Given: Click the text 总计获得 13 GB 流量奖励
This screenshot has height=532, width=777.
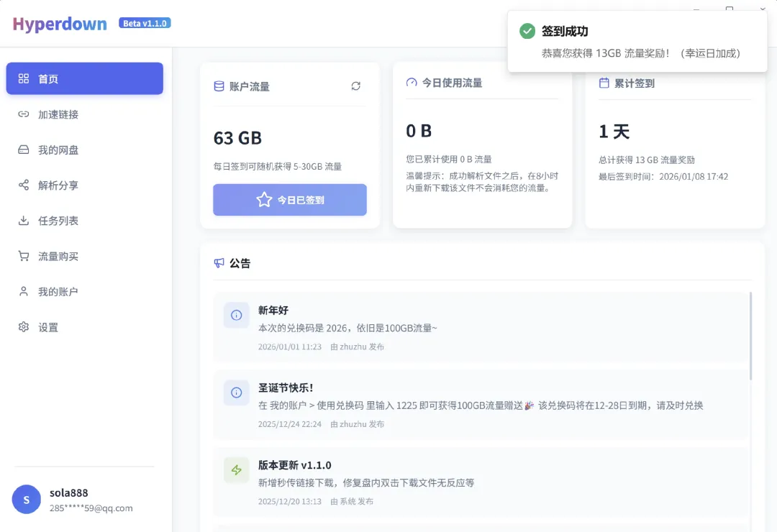Looking at the screenshot, I should (647, 160).
